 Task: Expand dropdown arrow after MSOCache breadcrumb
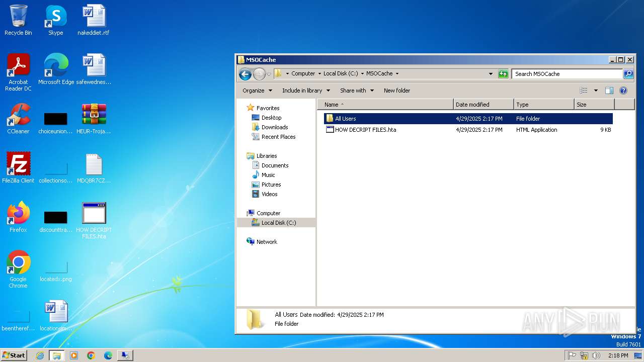click(397, 73)
